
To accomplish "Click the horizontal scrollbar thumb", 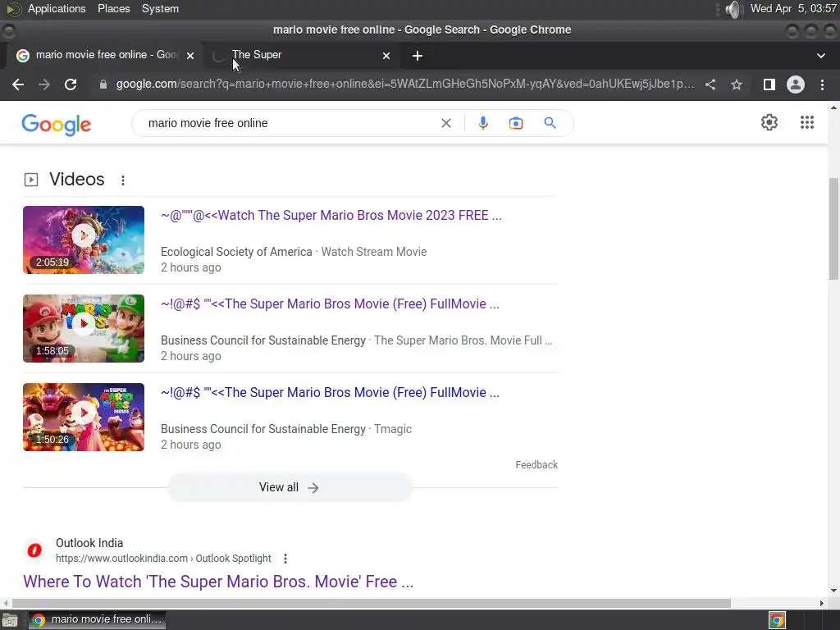I will pos(372,603).
